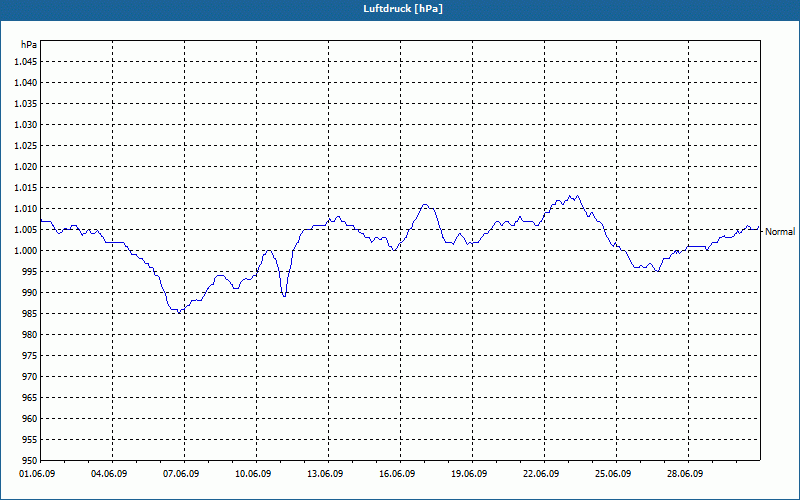The height and width of the screenshot is (500, 800).
Task: Click the "Normal" label beside the chart
Action: 780,232
